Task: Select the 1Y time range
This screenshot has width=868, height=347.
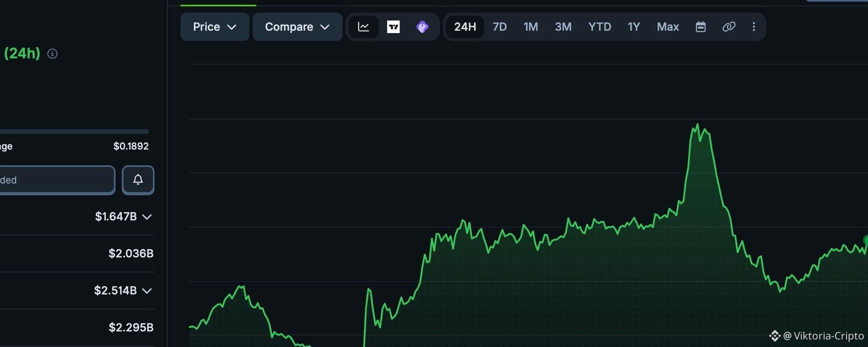Action: [x=634, y=27]
